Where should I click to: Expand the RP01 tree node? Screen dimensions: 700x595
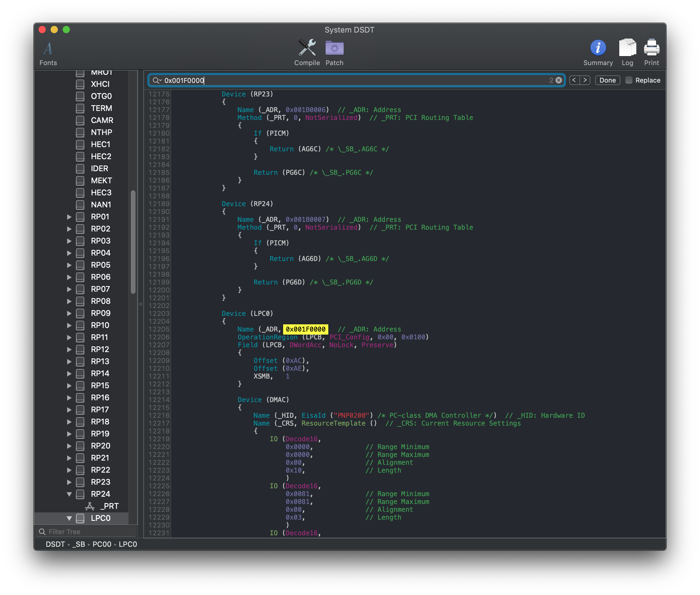click(x=69, y=217)
